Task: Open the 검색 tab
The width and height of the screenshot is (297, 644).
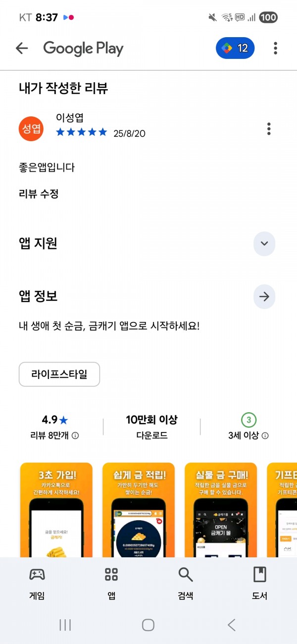Action: coord(186,584)
